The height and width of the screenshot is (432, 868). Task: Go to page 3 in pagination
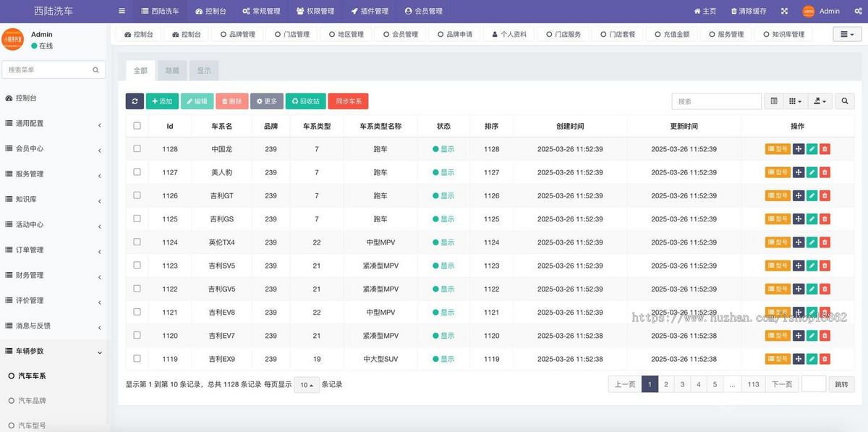pyautogui.click(x=682, y=384)
